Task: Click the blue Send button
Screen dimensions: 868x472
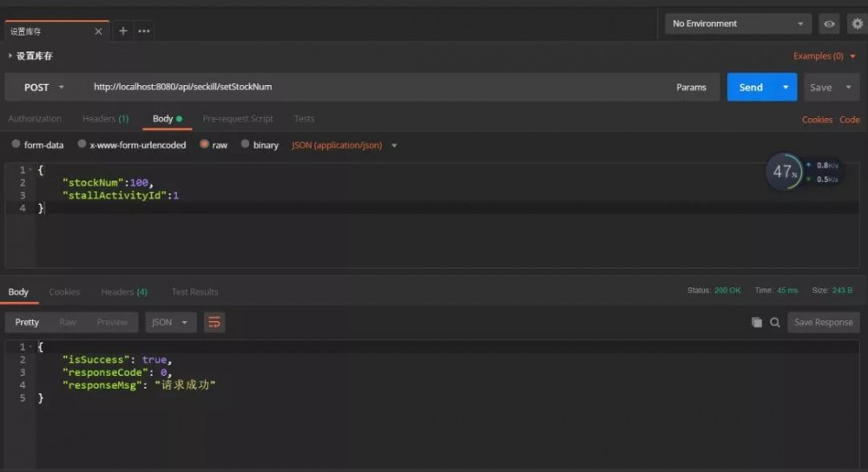Action: (x=751, y=88)
